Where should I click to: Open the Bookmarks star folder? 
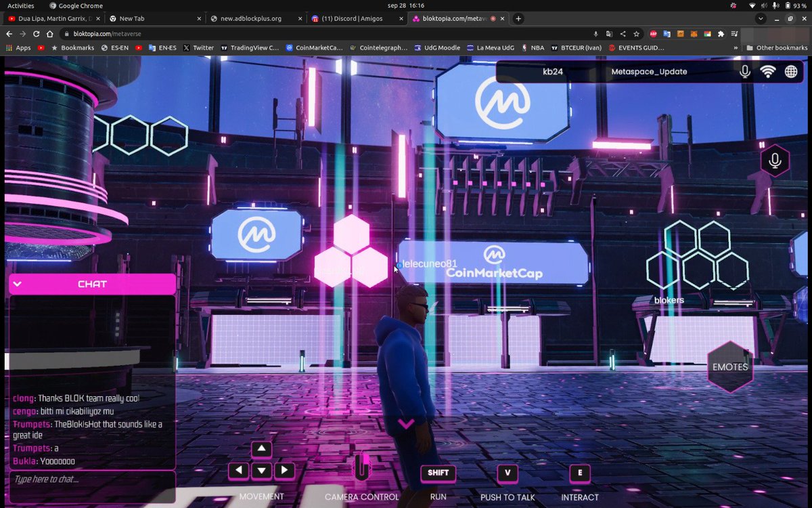click(72, 48)
